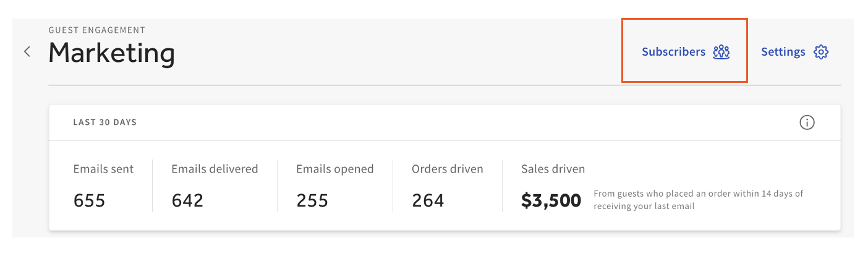
Task: Click the back chevron arrow beside Marketing
Action: pyautogui.click(x=27, y=51)
